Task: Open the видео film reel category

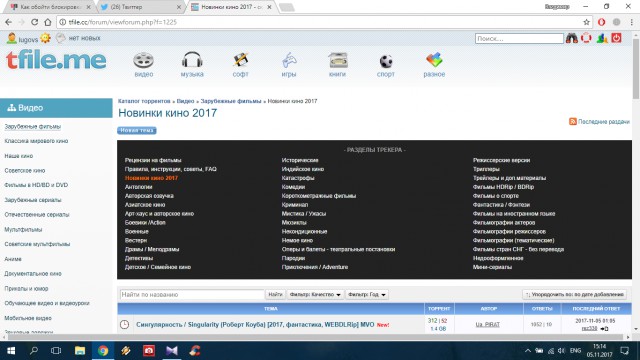Action: point(143,64)
